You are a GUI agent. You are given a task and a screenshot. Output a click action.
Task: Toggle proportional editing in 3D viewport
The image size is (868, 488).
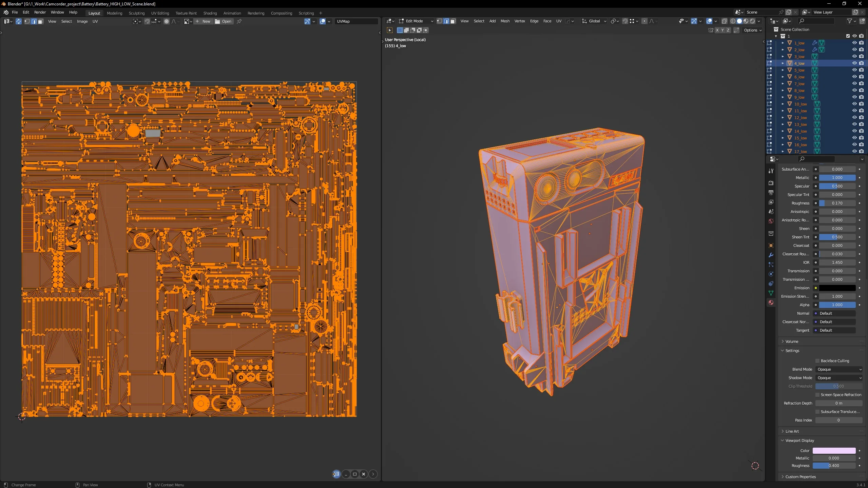coord(644,21)
